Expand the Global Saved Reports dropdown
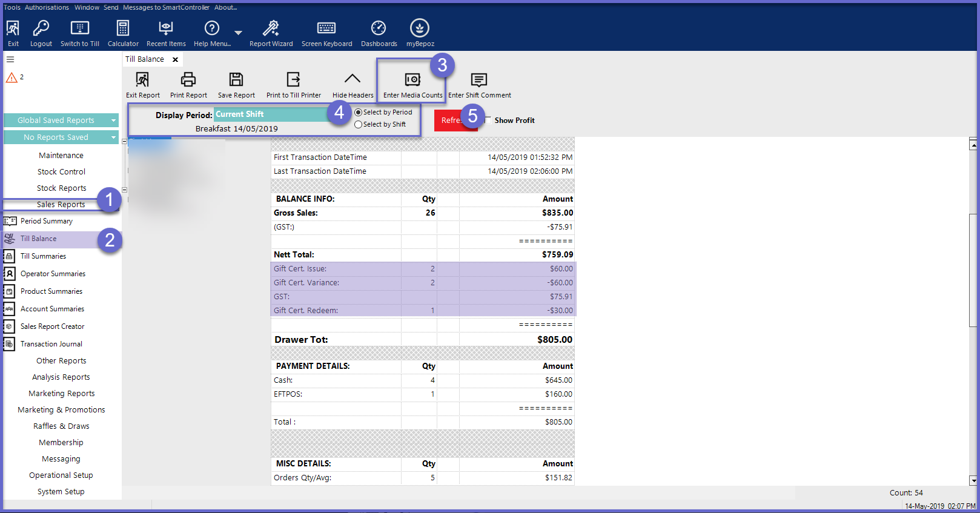 click(113, 121)
